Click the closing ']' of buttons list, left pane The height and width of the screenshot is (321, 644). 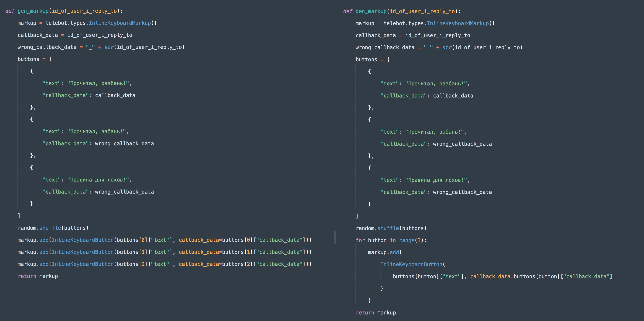[x=19, y=216]
